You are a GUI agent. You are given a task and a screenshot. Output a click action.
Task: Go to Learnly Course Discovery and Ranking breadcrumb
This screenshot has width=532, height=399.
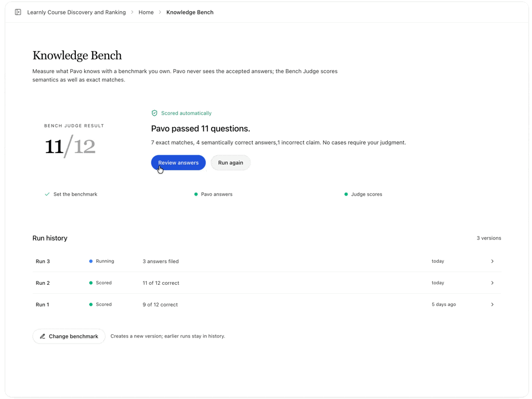tap(76, 12)
